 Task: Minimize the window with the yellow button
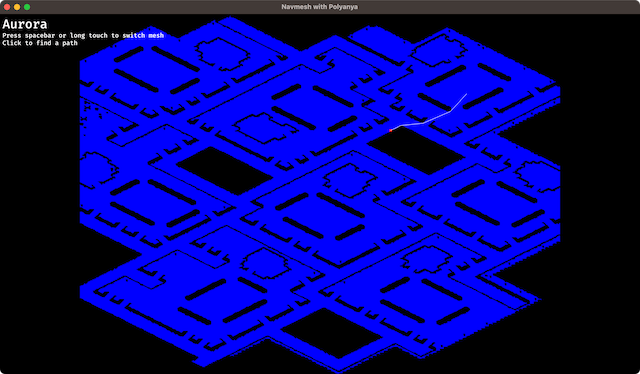click(x=17, y=7)
